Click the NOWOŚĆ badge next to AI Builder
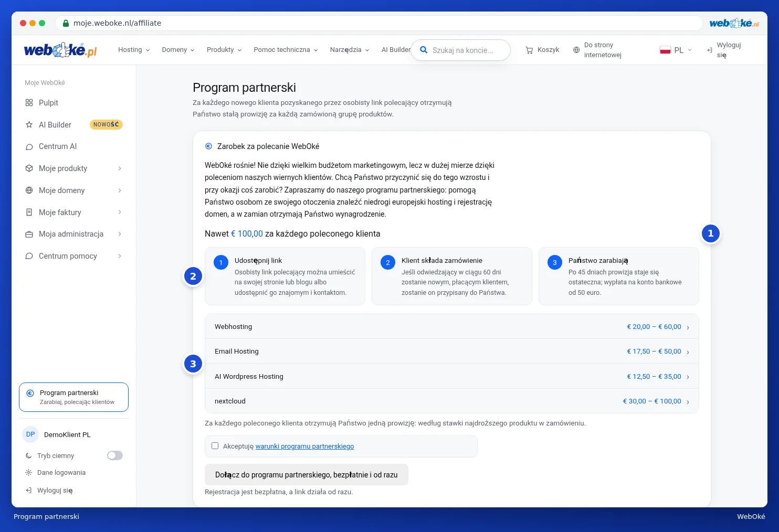 pyautogui.click(x=106, y=124)
